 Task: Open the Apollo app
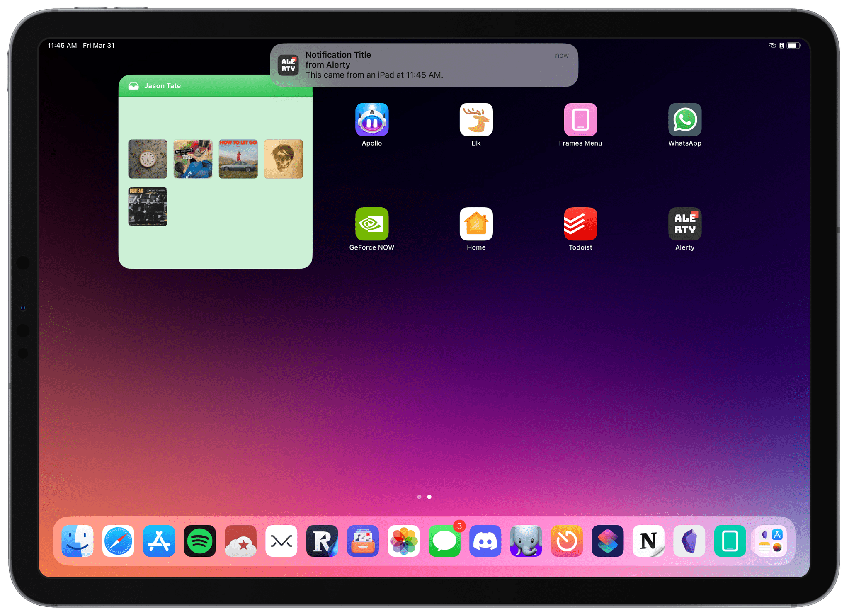(x=371, y=120)
